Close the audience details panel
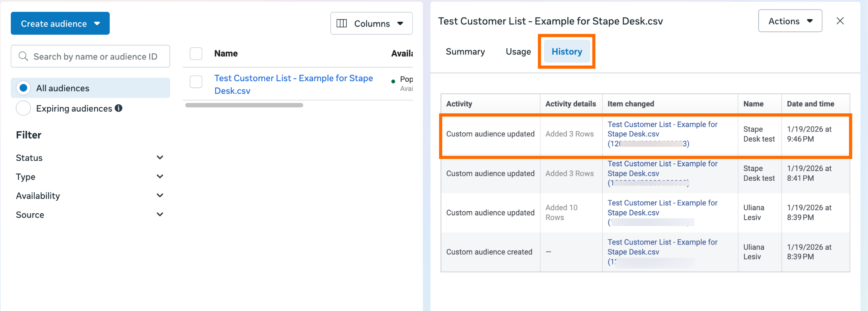 point(840,21)
